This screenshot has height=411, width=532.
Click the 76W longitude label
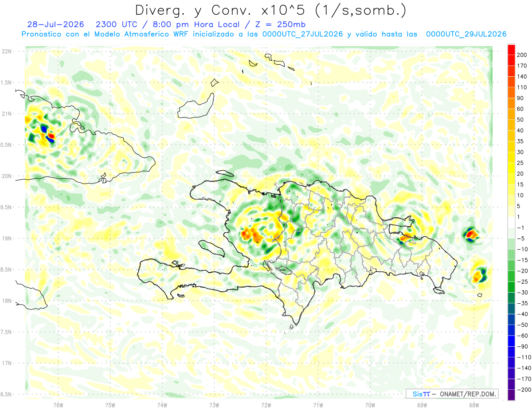pyautogui.click(x=58, y=405)
